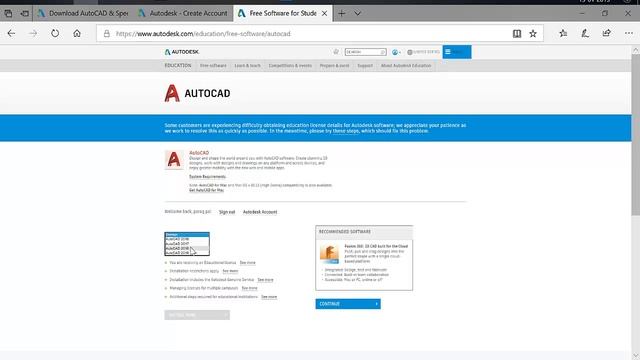Go back to previous page

(11, 33)
